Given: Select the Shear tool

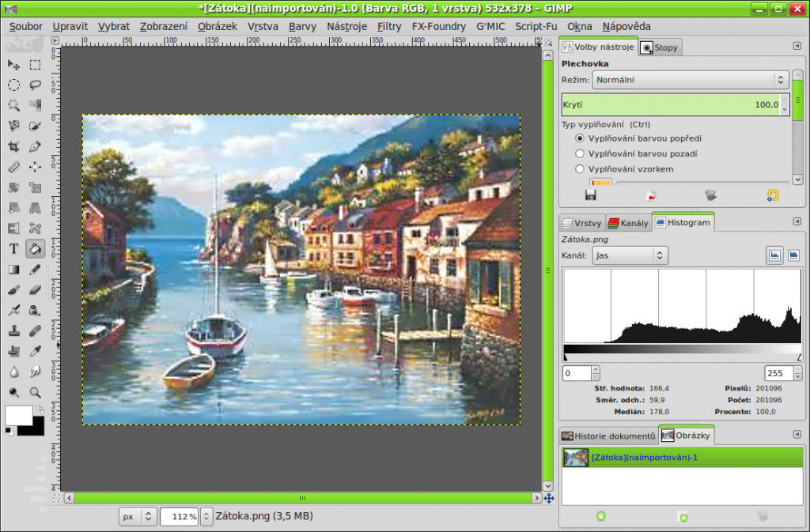Looking at the screenshot, I should pos(14,208).
